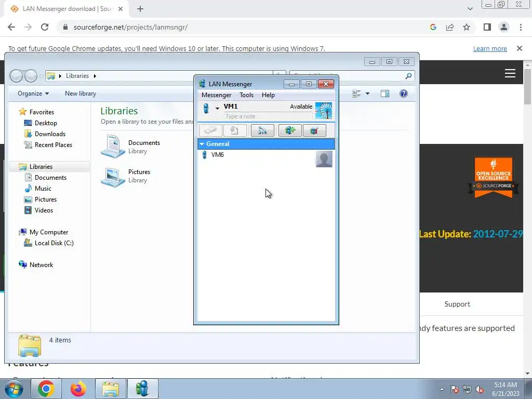Screen dimensions: 532x399
Task: Click the search magnifier in Explorer
Action: coord(408,76)
